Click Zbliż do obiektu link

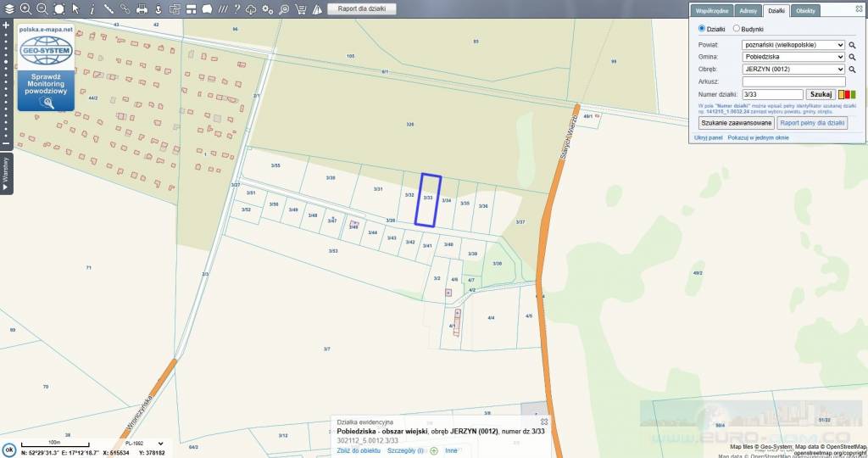coord(359,451)
